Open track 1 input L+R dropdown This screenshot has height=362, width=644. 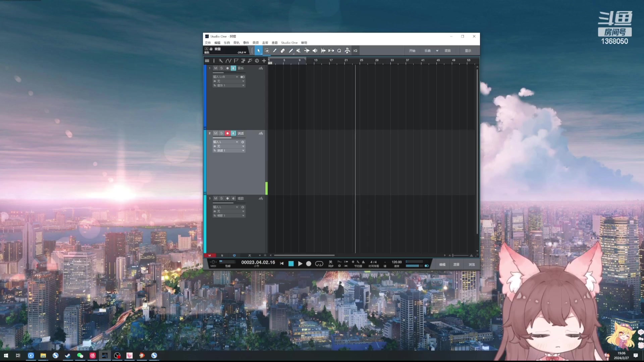coord(226,77)
